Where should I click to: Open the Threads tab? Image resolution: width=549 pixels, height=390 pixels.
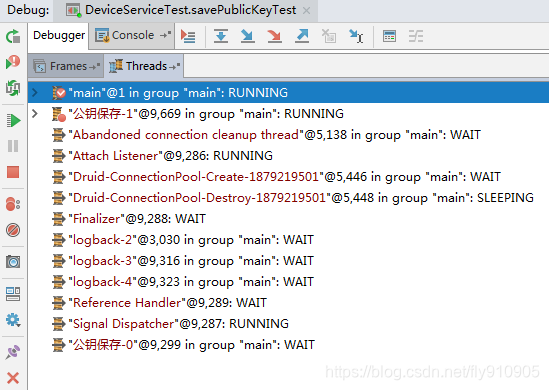tap(144, 66)
